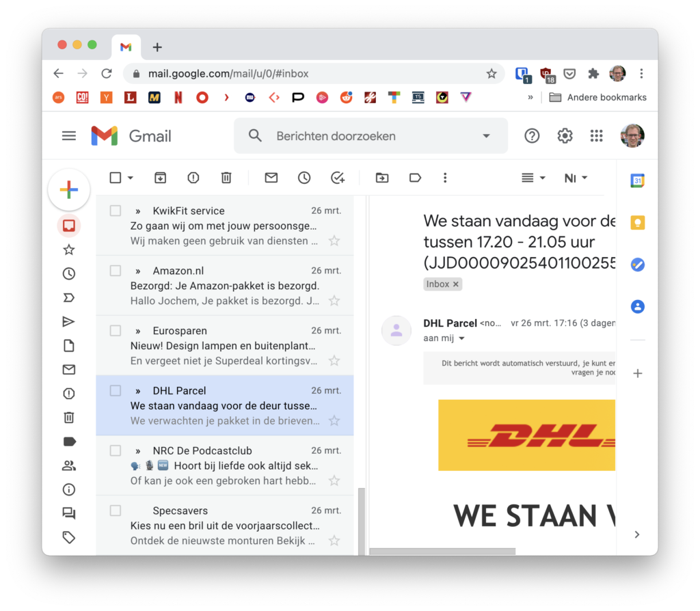The height and width of the screenshot is (611, 700).
Task: Select the Amazon.nl email checkbox
Action: click(116, 271)
